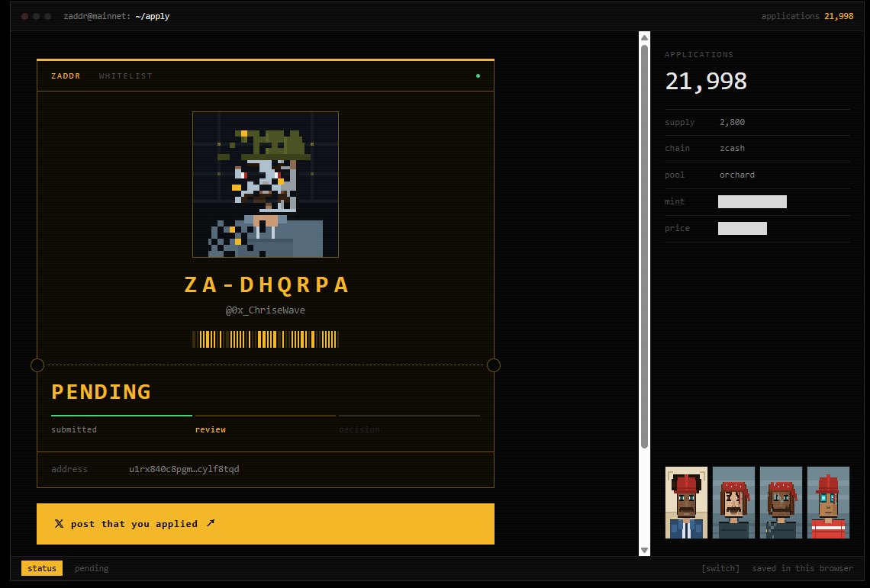The width and height of the screenshot is (870, 588).
Task: Click the scrollbar up arrow
Action: tap(644, 37)
